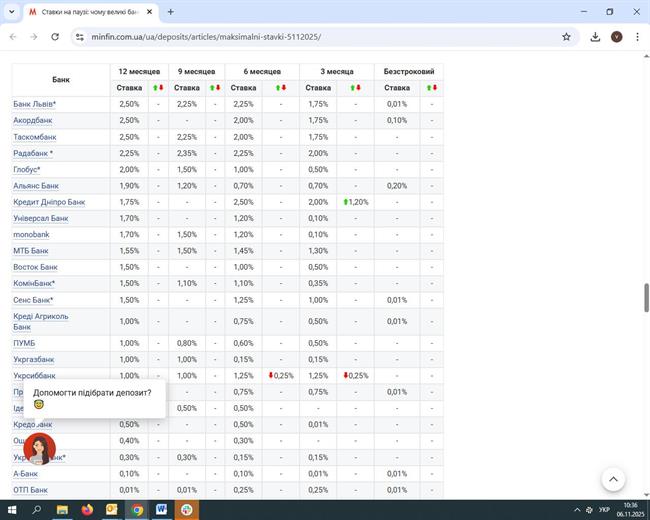Open Firefox from the taskbar
Image resolution: width=650 pixels, height=520 pixels.
click(87, 510)
